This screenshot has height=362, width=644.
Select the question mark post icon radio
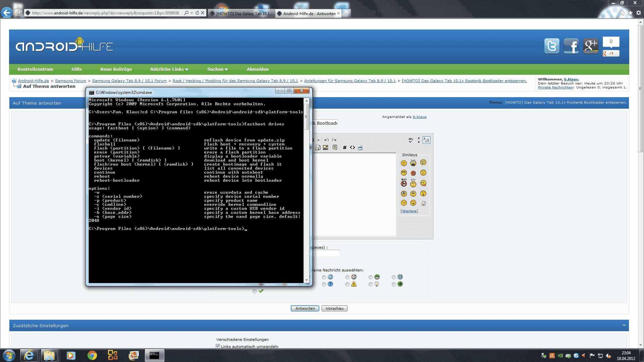(324, 284)
